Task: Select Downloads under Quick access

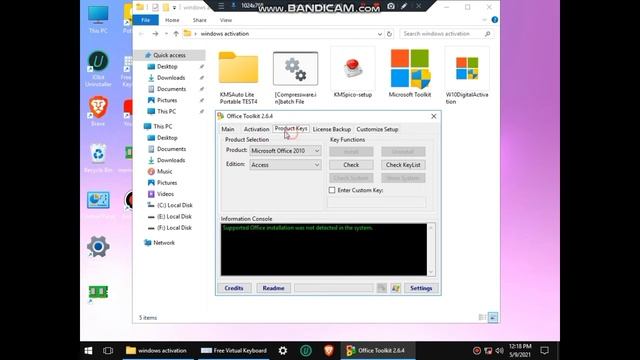Action: (x=171, y=78)
